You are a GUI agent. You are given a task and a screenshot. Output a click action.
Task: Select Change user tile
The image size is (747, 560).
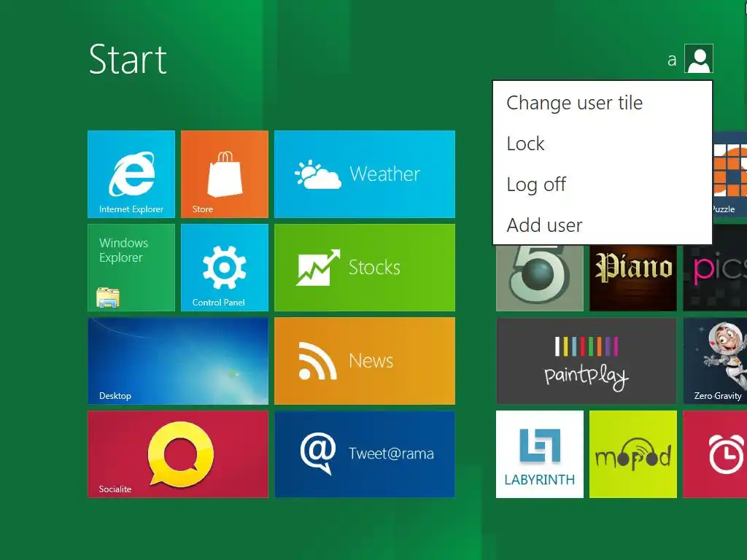click(x=602, y=103)
